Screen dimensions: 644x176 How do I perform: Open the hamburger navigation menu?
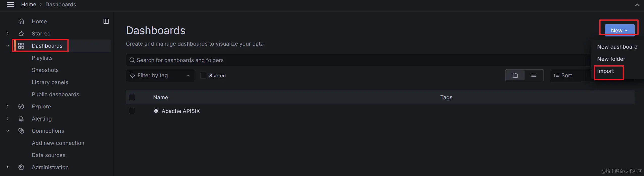pos(10,5)
